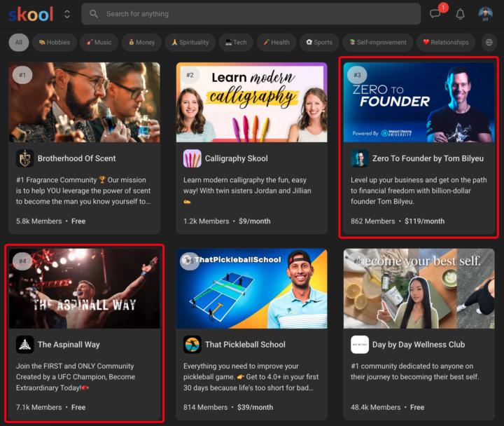504x426 pixels.
Task: Filter communities by Relationships
Action: 446,43
